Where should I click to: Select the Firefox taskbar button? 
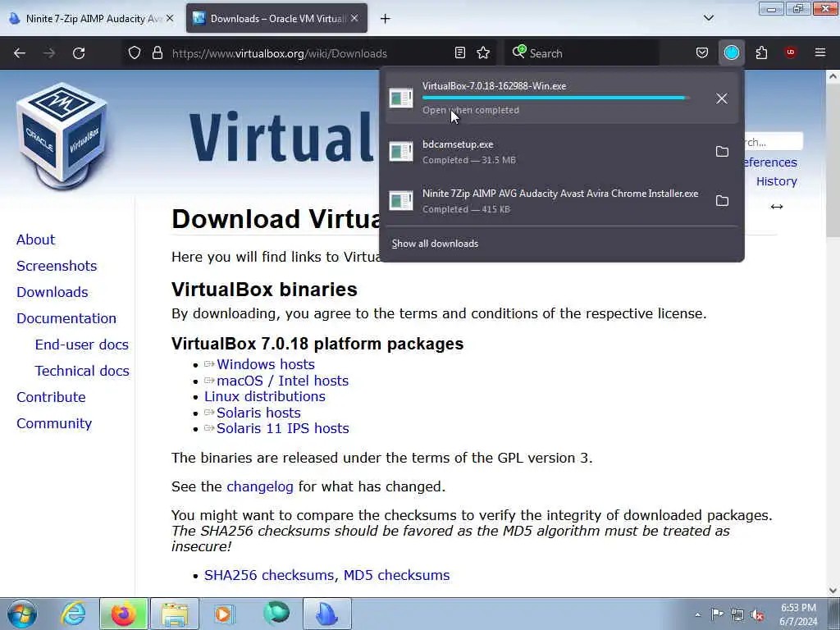124,614
